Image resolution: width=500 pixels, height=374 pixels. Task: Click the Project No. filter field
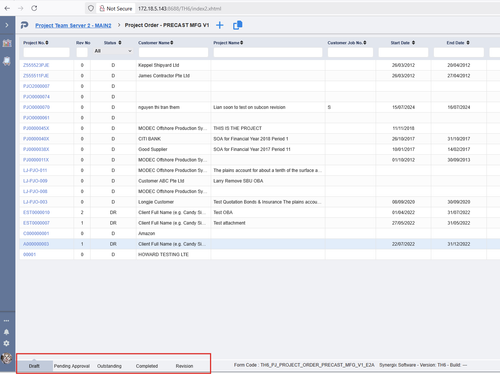pos(46,52)
